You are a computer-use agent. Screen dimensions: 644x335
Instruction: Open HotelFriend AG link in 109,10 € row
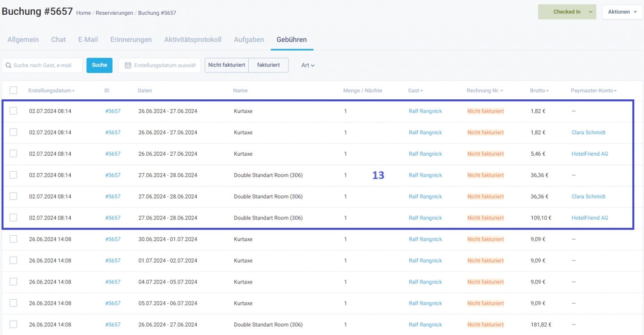(x=590, y=218)
